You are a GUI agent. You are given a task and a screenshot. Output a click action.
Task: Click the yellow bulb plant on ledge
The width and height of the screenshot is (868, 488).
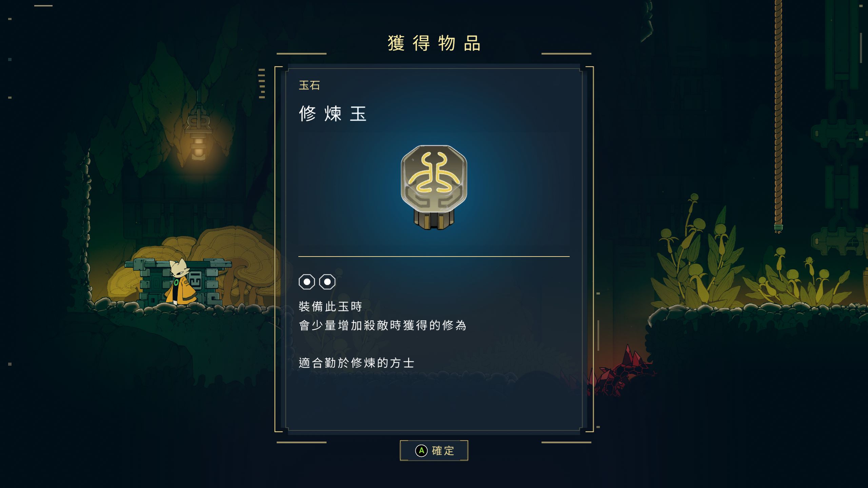point(695,254)
